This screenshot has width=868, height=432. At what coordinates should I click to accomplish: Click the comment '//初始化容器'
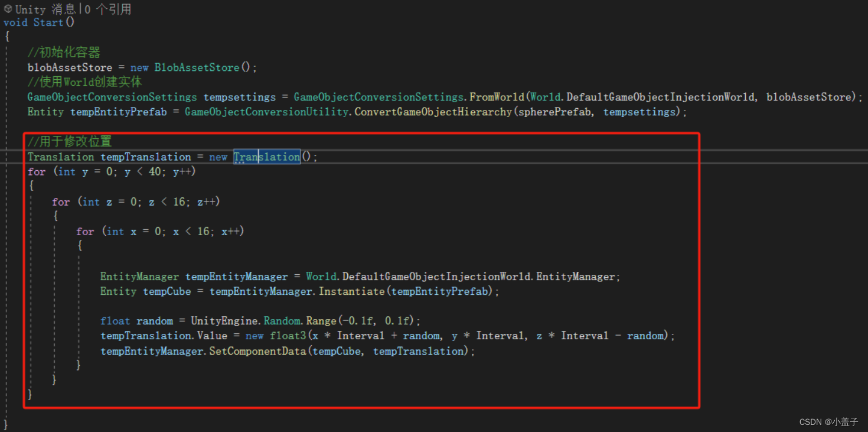(64, 52)
